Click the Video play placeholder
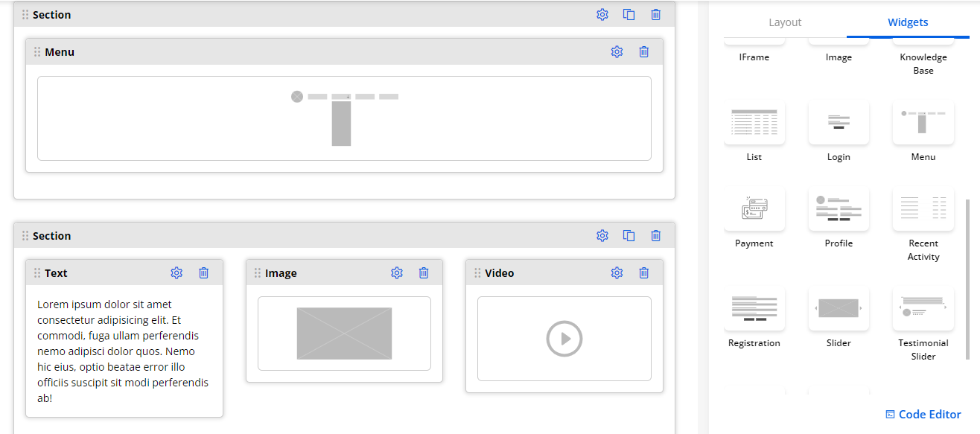This screenshot has width=980, height=434. (564, 339)
